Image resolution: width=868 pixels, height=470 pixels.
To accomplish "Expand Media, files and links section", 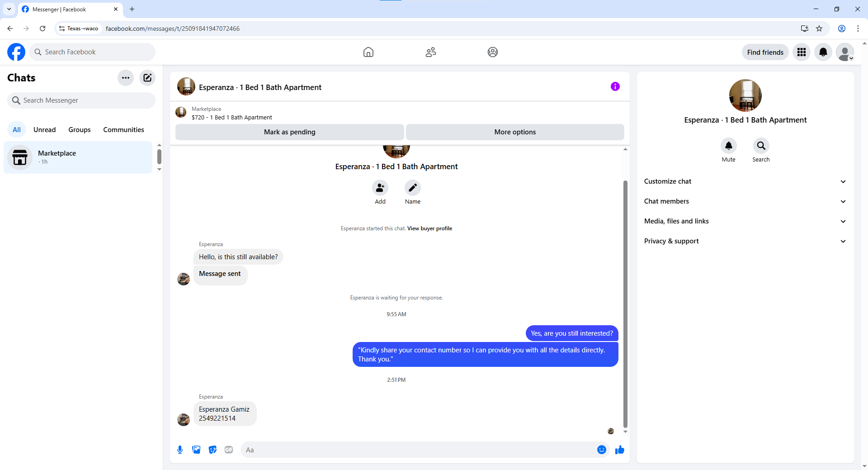I will click(x=745, y=221).
